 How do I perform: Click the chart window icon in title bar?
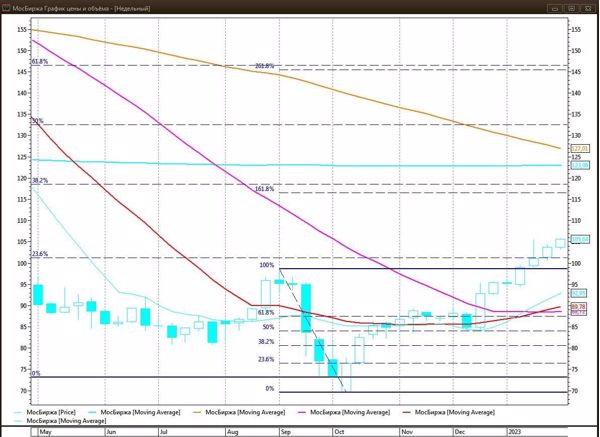tap(8, 7)
